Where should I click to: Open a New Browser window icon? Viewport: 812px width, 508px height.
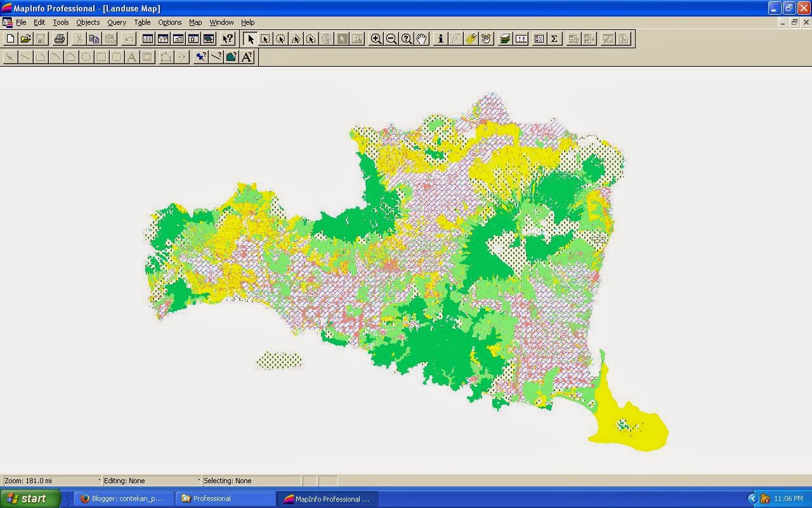click(x=148, y=39)
